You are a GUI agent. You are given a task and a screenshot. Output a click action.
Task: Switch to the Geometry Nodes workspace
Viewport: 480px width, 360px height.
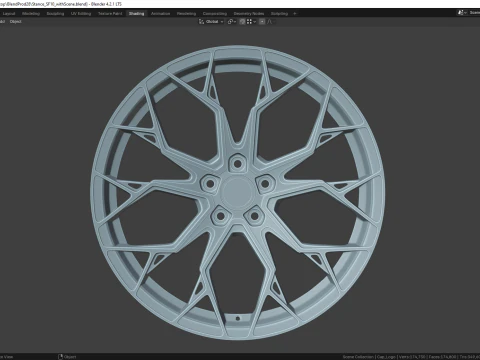click(x=249, y=14)
